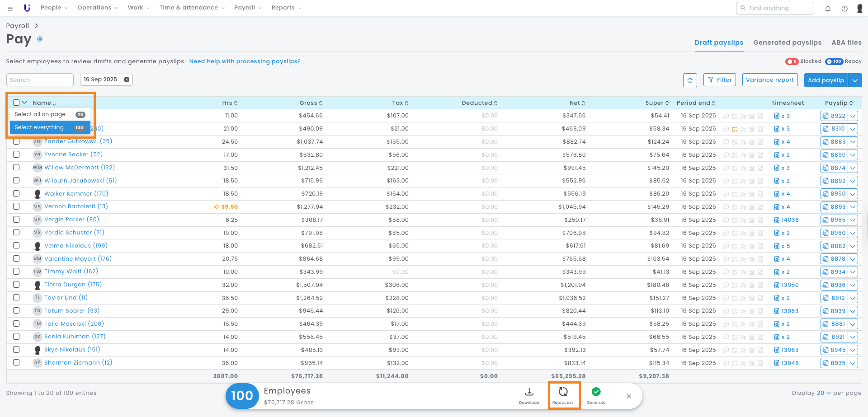Screen dimensions: 868x417
Task: Click the help question mark icon
Action: [x=844, y=8]
